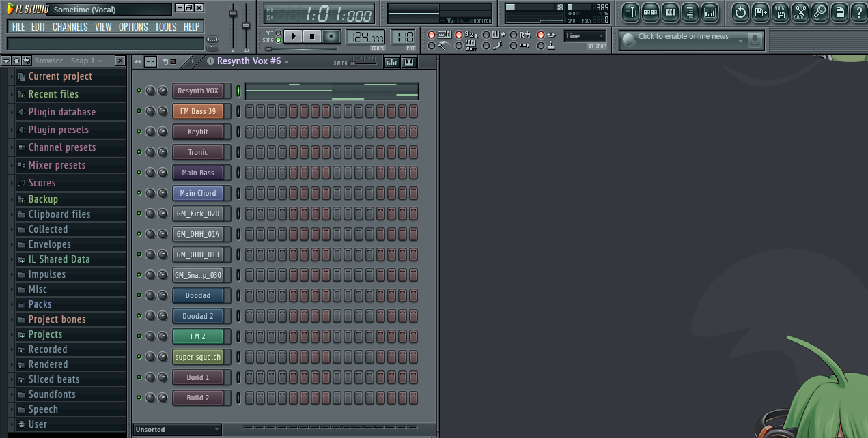Open the OPTIONS menu
This screenshot has height=438, width=868.
pyautogui.click(x=133, y=27)
